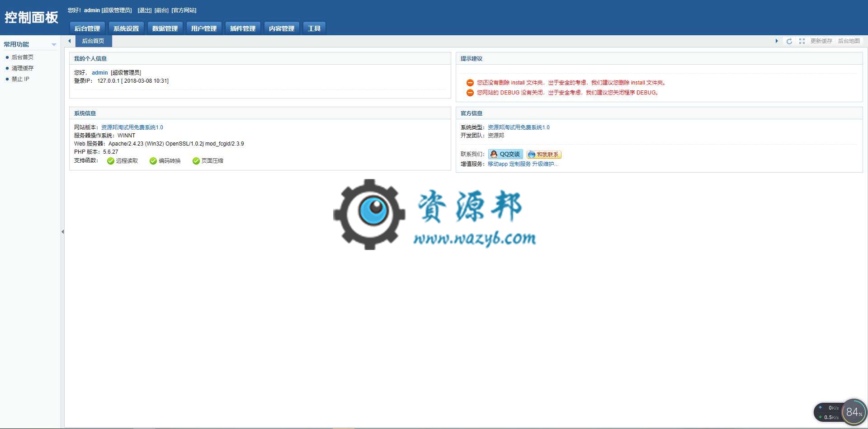Click the 远程读取 green check icon

click(x=110, y=161)
